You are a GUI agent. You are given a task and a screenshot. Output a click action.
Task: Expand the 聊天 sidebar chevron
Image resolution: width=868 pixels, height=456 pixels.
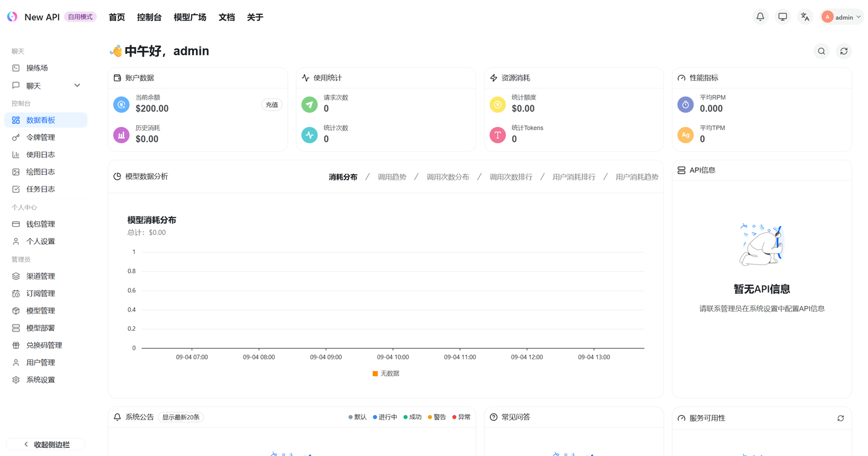[77, 85]
